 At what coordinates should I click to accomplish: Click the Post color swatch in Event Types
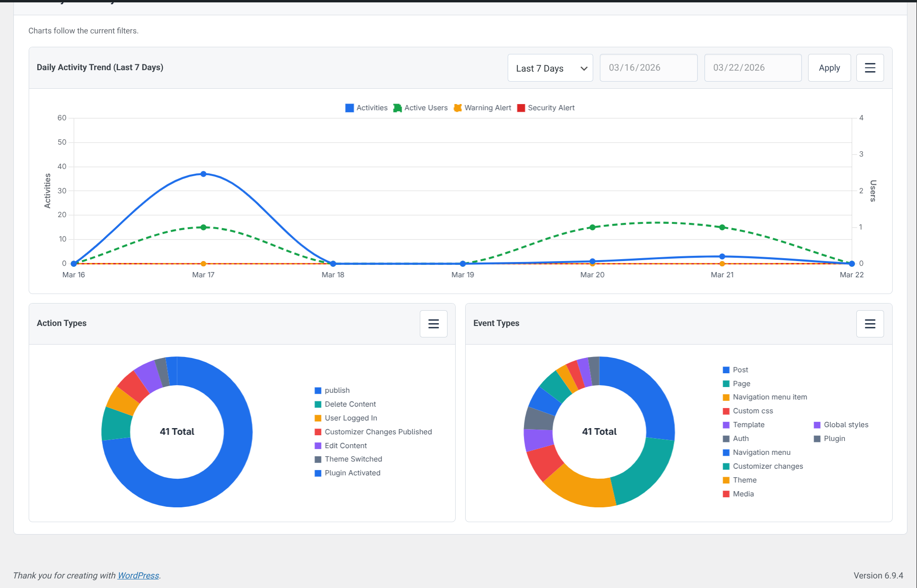tap(726, 370)
